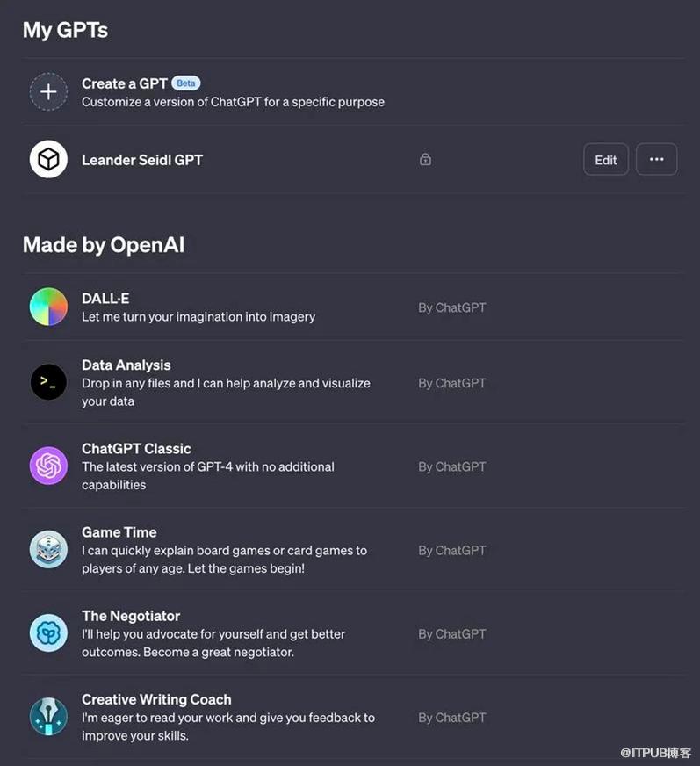Image resolution: width=700 pixels, height=766 pixels.
Task: Select the DALL·E title
Action: [105, 299]
